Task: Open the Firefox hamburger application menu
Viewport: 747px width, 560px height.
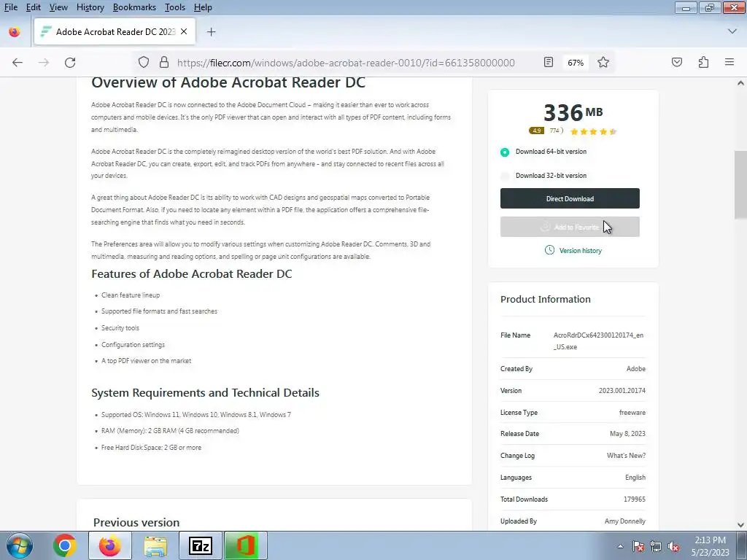Action: click(x=729, y=63)
